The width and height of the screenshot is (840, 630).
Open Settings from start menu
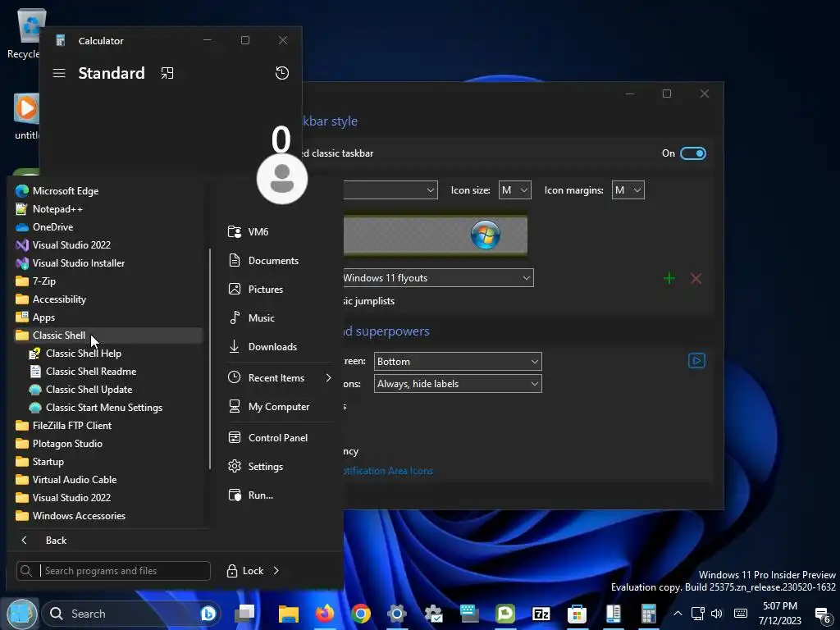point(255,467)
